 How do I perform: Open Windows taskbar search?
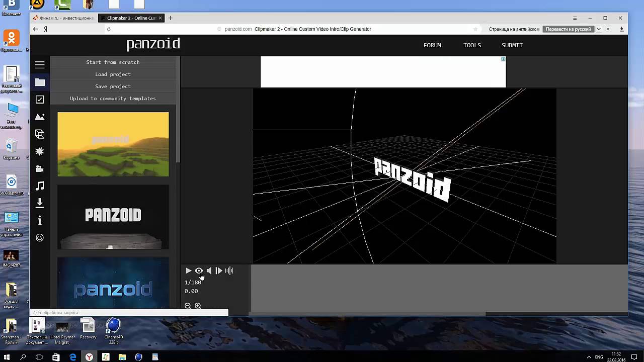click(x=23, y=357)
